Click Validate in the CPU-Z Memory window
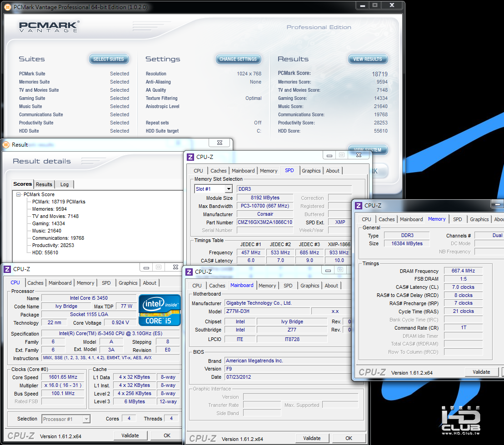504x445 pixels. click(x=481, y=372)
